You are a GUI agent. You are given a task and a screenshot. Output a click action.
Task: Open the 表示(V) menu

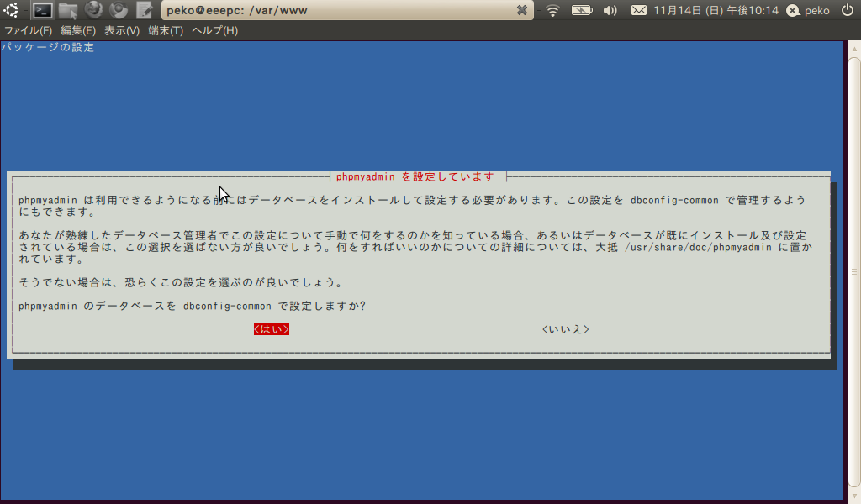pyautogui.click(x=122, y=31)
